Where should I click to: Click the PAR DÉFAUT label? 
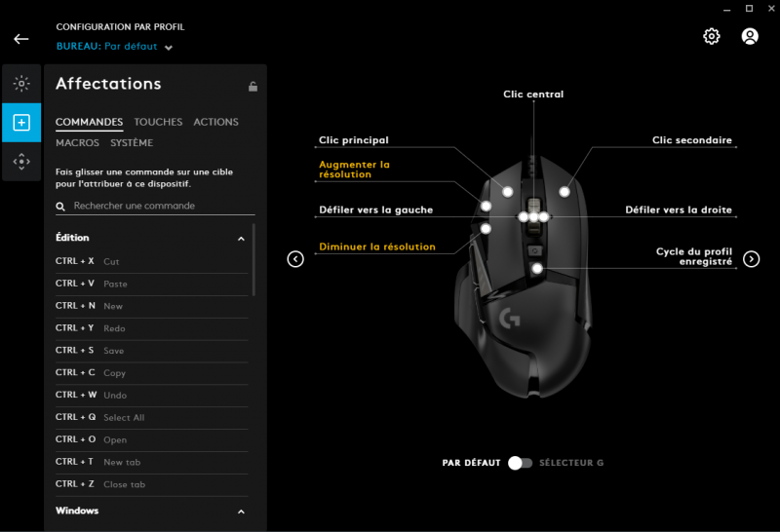(471, 463)
